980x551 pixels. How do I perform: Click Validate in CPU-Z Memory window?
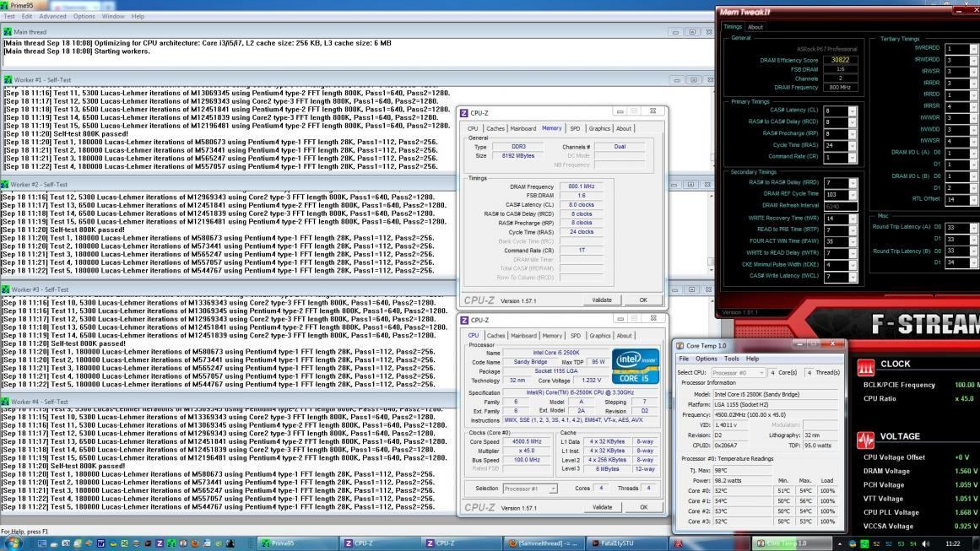[602, 300]
